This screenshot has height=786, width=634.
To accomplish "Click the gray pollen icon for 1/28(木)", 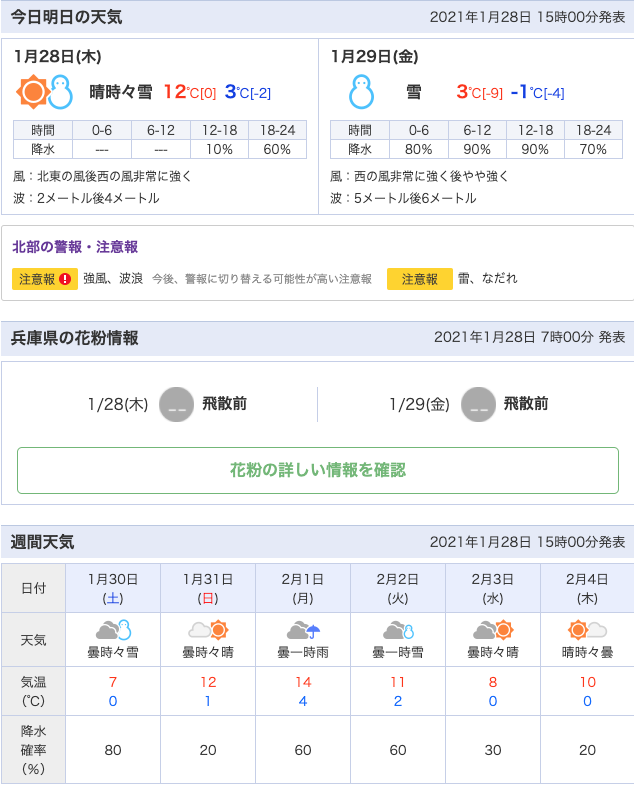I will pos(177,405).
